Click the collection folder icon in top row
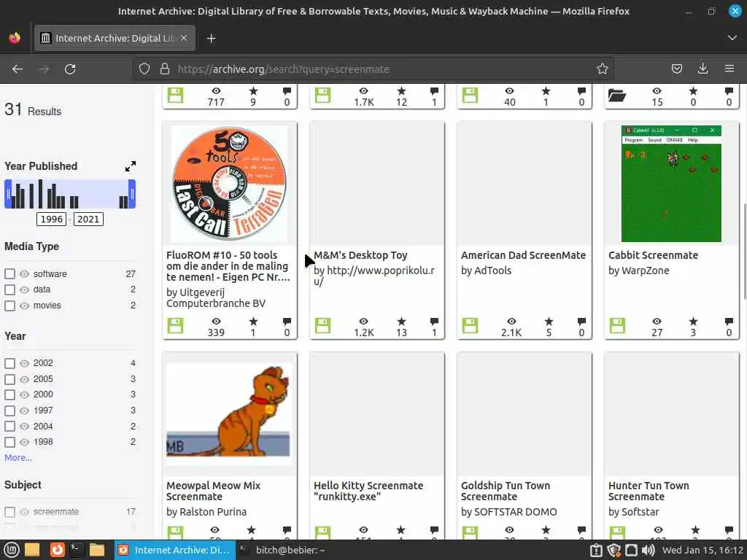 click(x=617, y=96)
